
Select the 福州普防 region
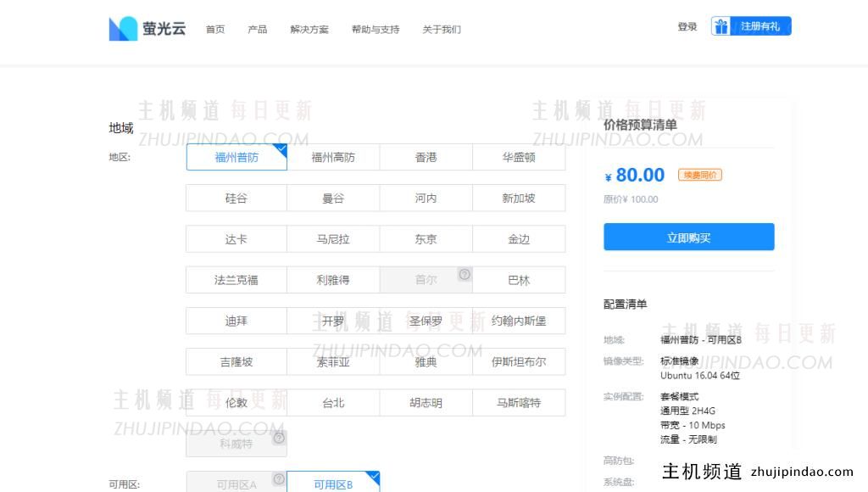click(236, 157)
